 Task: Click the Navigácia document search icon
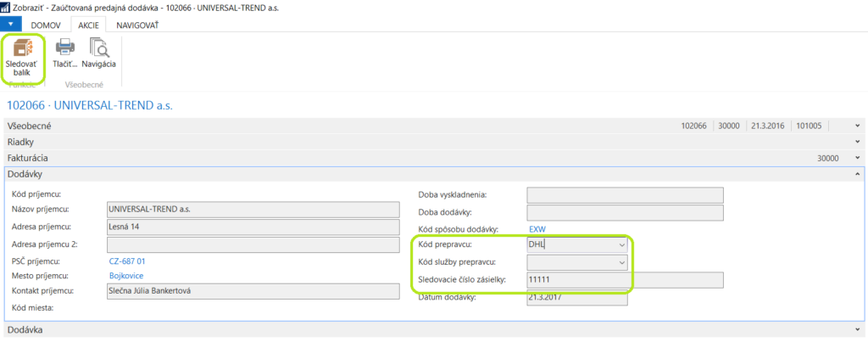tap(99, 48)
